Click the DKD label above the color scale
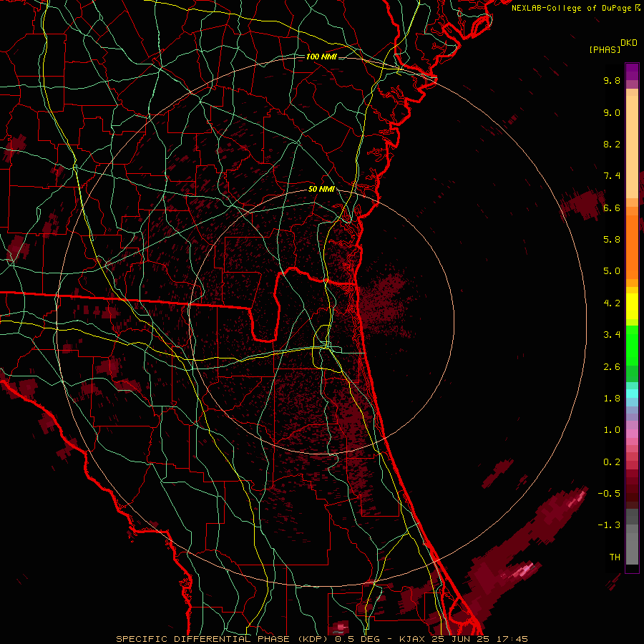Image resolution: width=644 pixels, height=644 pixels. tap(629, 43)
